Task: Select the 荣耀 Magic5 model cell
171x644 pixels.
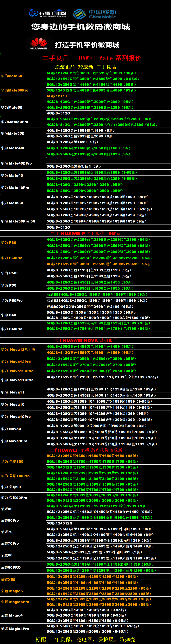Action: tap(23, 591)
